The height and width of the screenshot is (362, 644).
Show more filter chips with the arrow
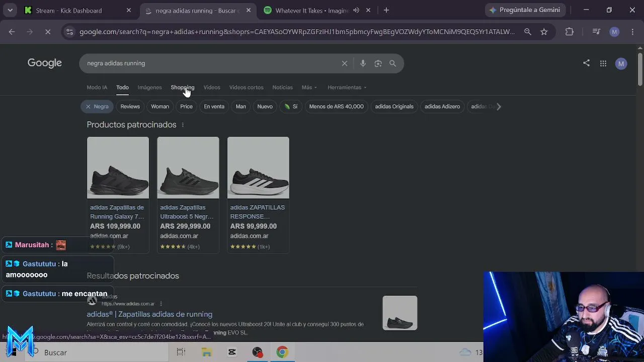tap(499, 107)
